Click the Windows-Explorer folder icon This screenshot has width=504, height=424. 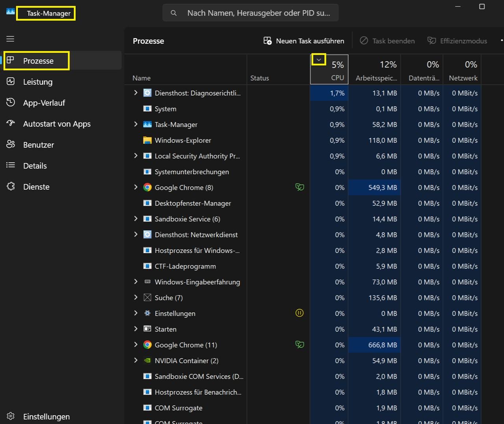(147, 140)
